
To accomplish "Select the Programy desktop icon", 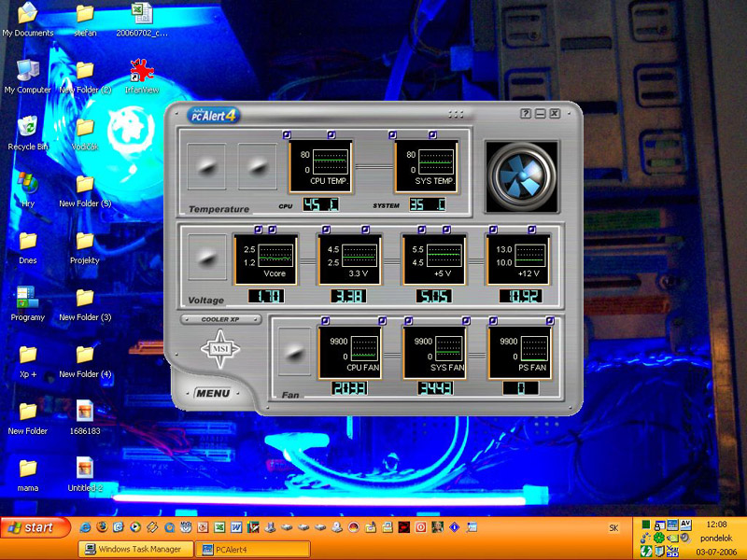I will (x=28, y=304).
